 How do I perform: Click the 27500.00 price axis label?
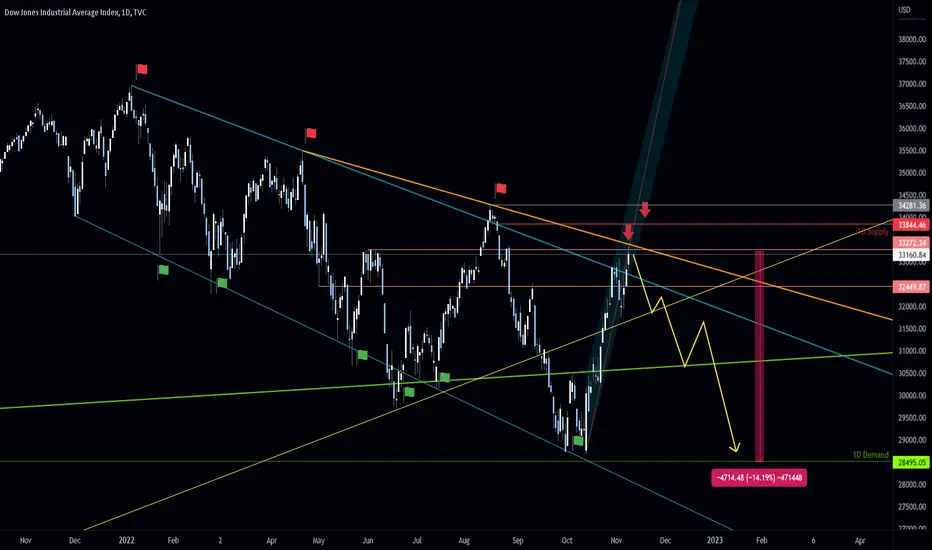pyautogui.click(x=912, y=507)
